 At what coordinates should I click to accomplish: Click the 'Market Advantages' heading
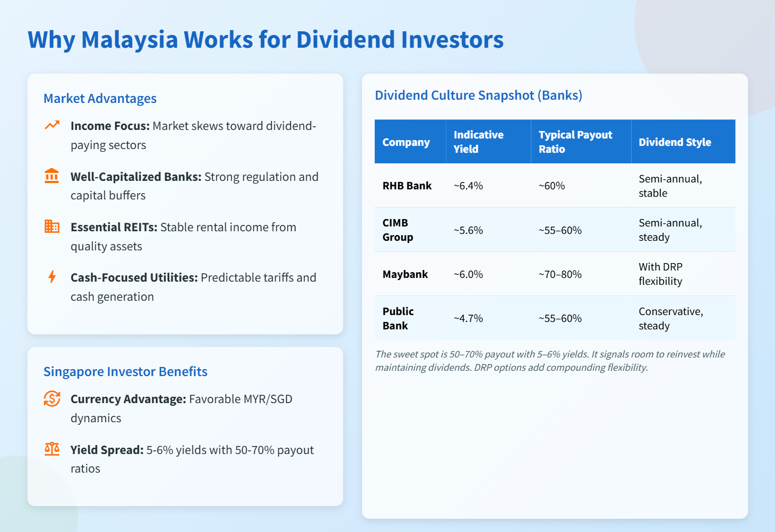(x=100, y=99)
